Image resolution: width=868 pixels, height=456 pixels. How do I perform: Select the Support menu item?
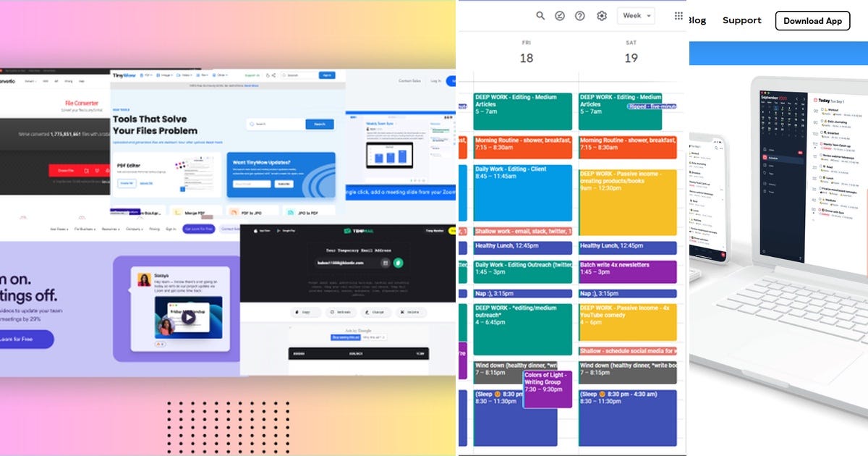pos(741,20)
